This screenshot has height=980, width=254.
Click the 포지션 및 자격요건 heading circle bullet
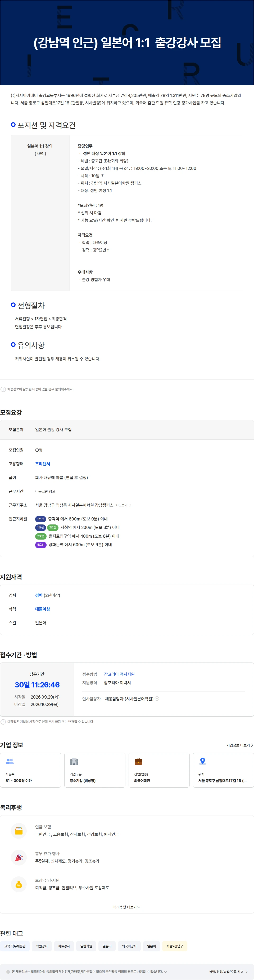tap(13, 125)
